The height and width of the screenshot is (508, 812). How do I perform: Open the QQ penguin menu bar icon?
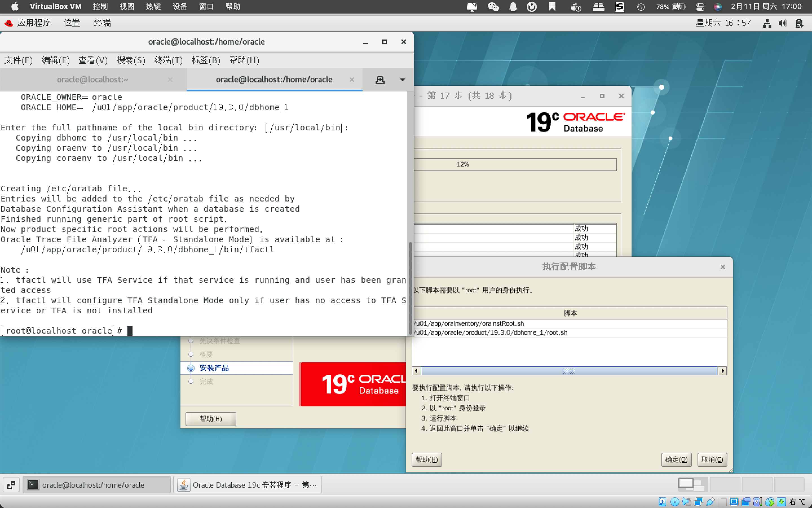click(x=513, y=6)
